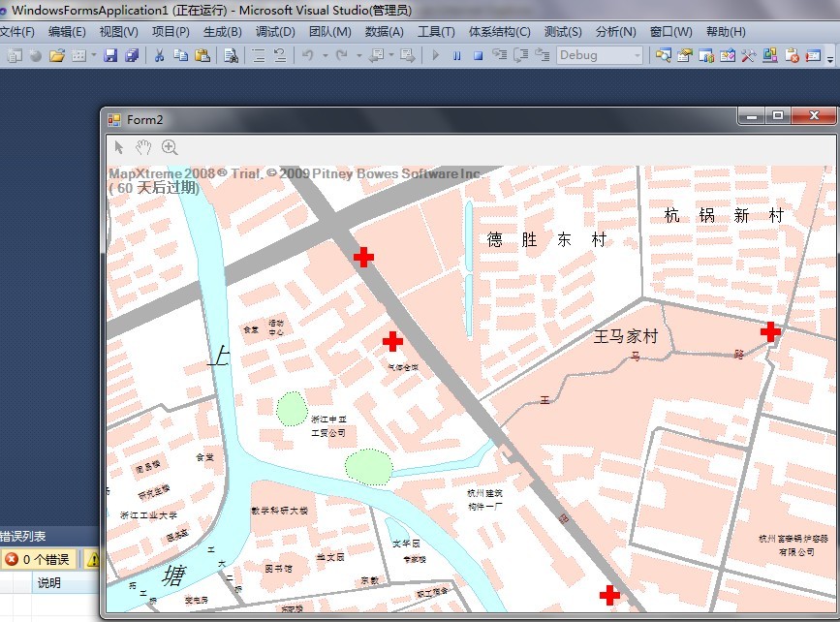Click the red cross marker near 王马家村
The height and width of the screenshot is (622, 840).
click(770, 332)
